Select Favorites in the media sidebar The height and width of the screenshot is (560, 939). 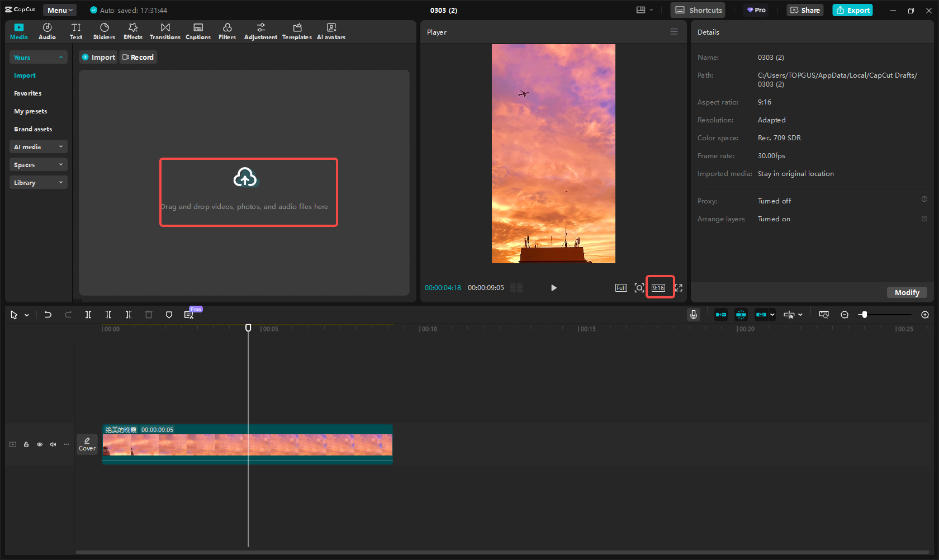pyautogui.click(x=28, y=93)
